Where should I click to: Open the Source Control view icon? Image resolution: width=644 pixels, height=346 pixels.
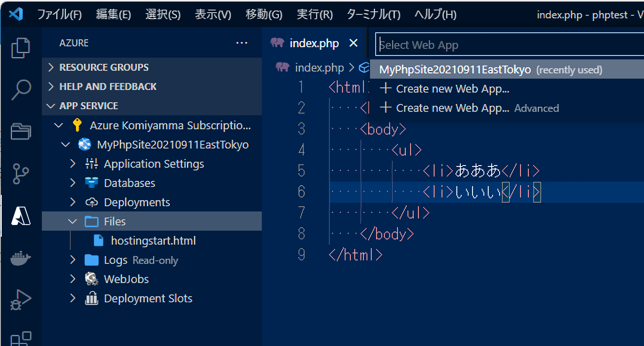click(21, 173)
